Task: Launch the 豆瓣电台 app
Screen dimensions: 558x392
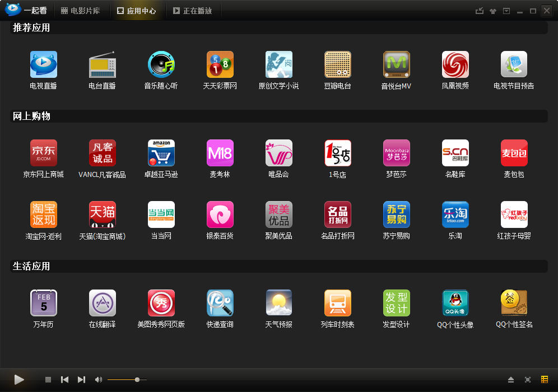Action: click(x=338, y=64)
